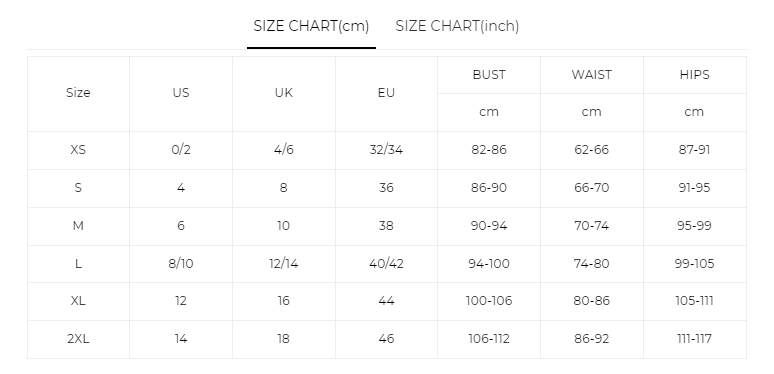
Task: Select the 2XL size row label
Action: [x=78, y=339]
